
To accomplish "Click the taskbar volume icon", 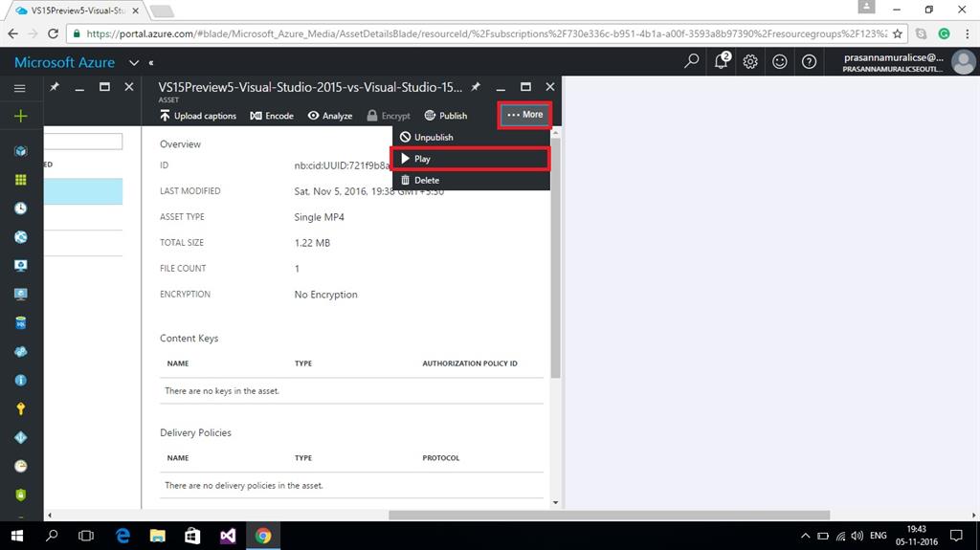I will (857, 536).
